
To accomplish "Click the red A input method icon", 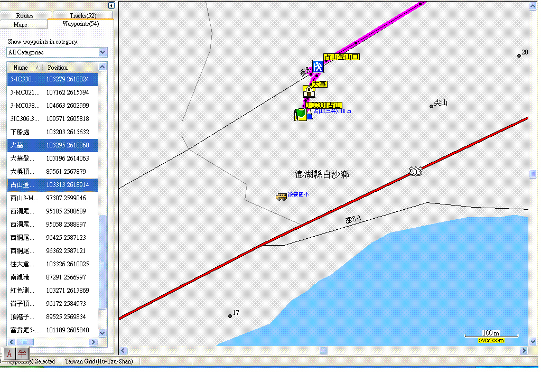I will click(10, 353).
